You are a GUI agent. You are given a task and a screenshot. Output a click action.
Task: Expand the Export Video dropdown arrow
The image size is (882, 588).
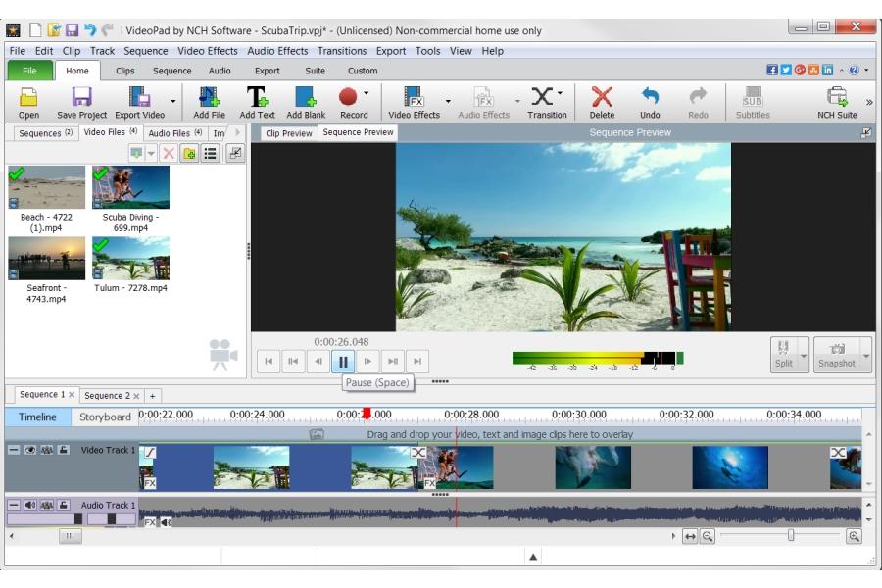(173, 100)
